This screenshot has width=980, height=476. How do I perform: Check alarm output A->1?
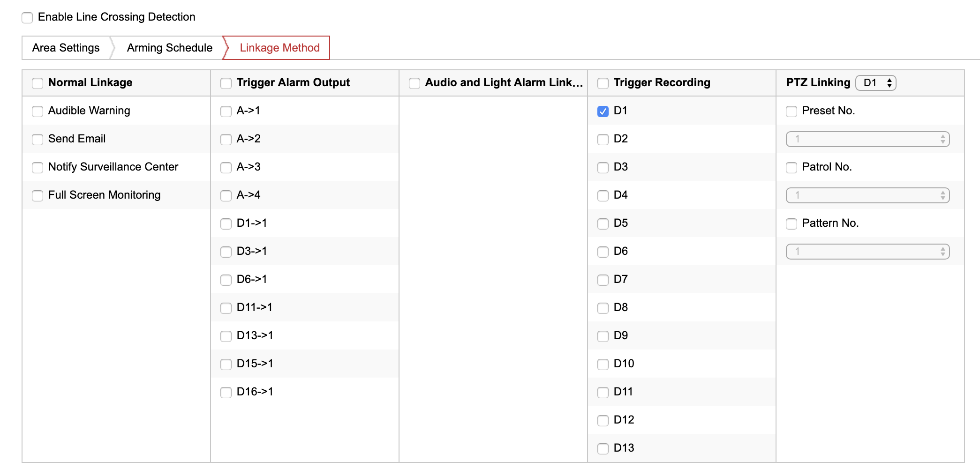point(226,112)
